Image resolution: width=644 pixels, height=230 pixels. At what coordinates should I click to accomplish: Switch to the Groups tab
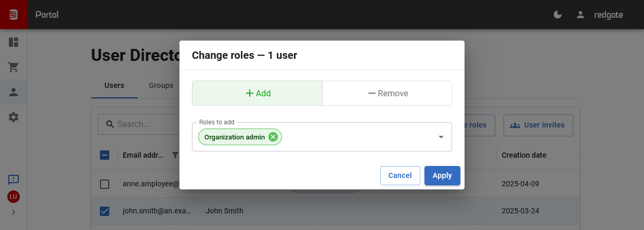pyautogui.click(x=161, y=85)
